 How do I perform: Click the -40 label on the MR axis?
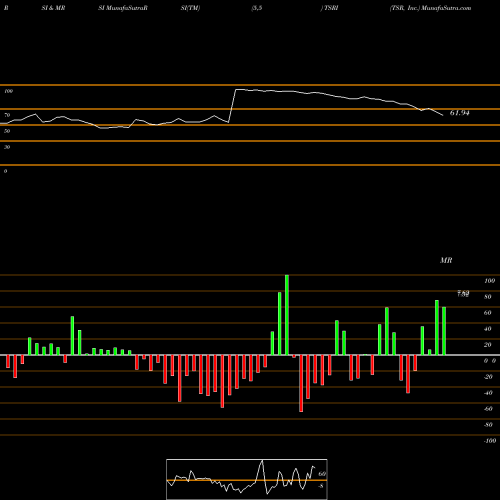488,393
